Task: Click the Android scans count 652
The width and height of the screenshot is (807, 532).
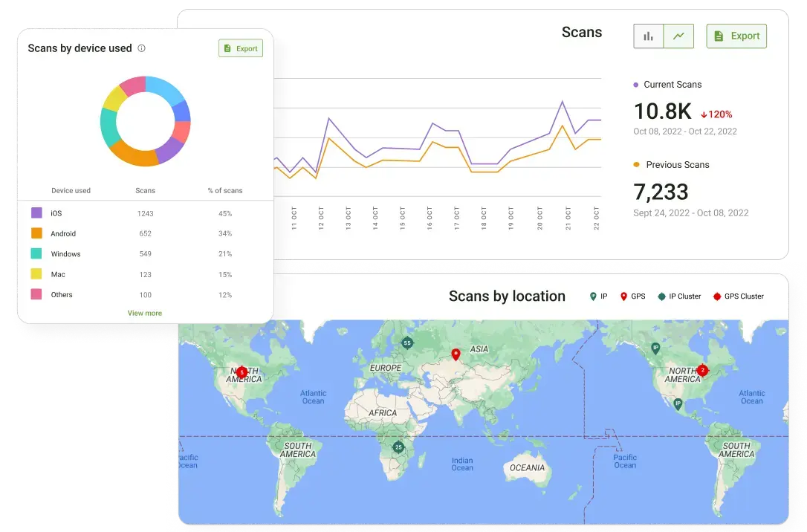Action: click(x=145, y=233)
